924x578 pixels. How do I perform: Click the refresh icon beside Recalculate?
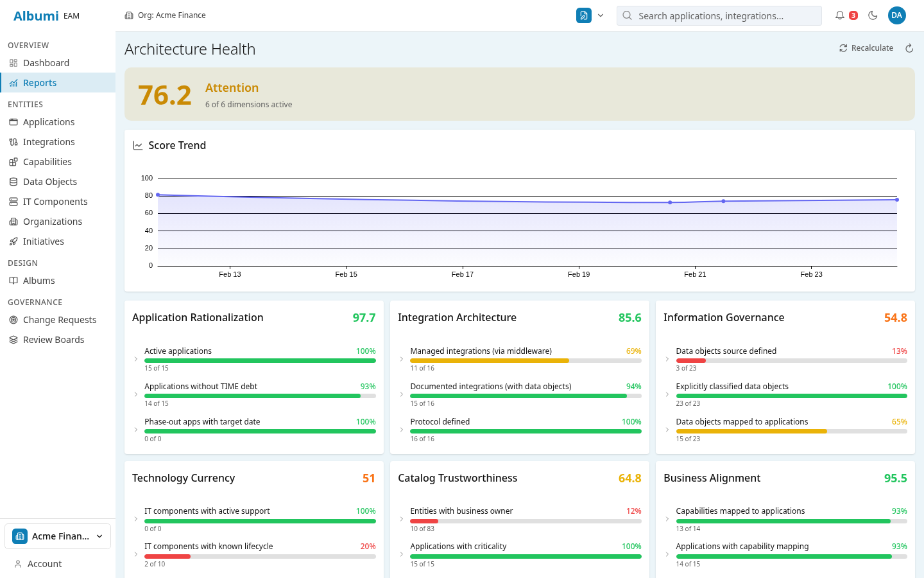(909, 48)
